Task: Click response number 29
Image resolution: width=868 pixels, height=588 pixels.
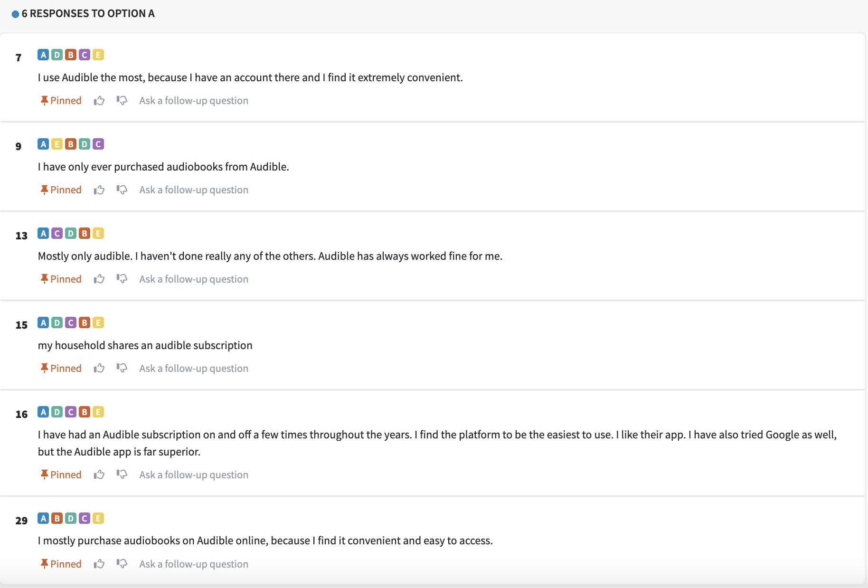Action: click(x=21, y=521)
